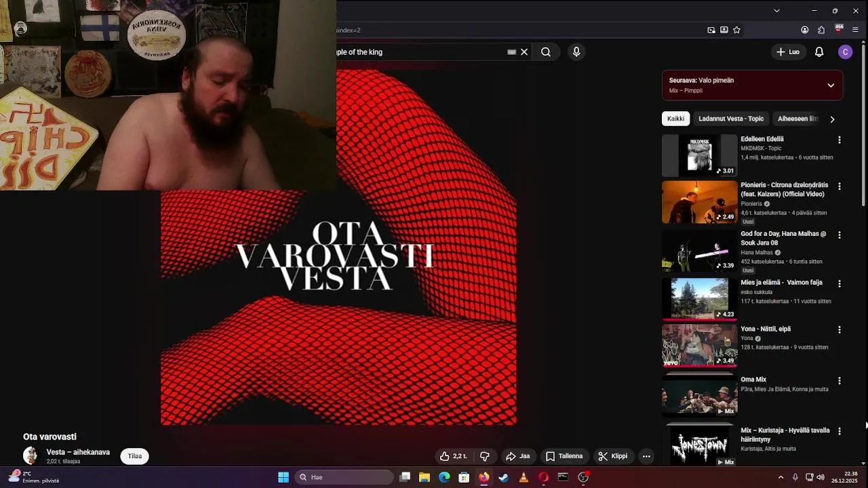Image resolution: width=868 pixels, height=488 pixels.
Task: Click the Tallenna save button
Action: coord(564,456)
